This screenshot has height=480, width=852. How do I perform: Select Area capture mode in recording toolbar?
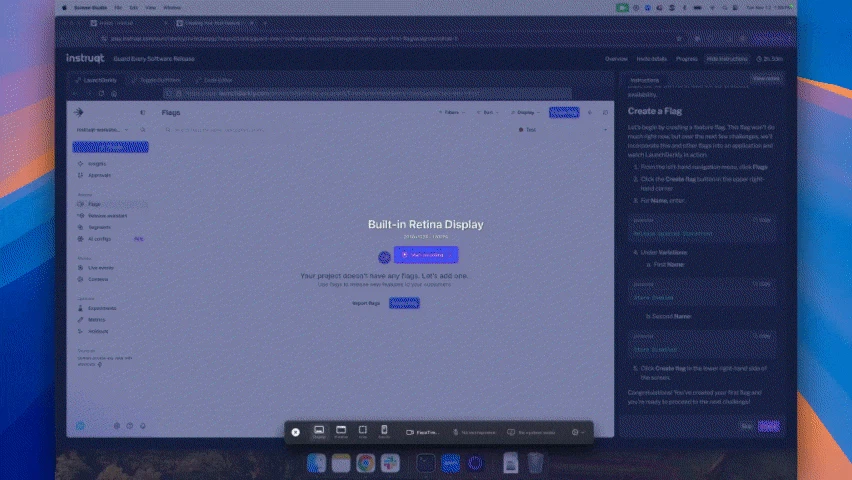(x=362, y=432)
